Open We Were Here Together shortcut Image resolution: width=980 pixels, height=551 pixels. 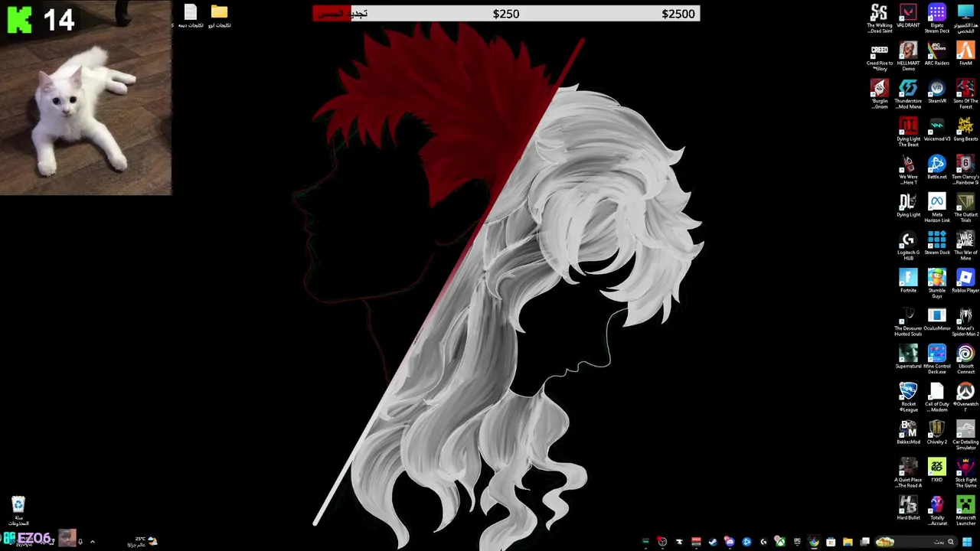[x=908, y=170]
